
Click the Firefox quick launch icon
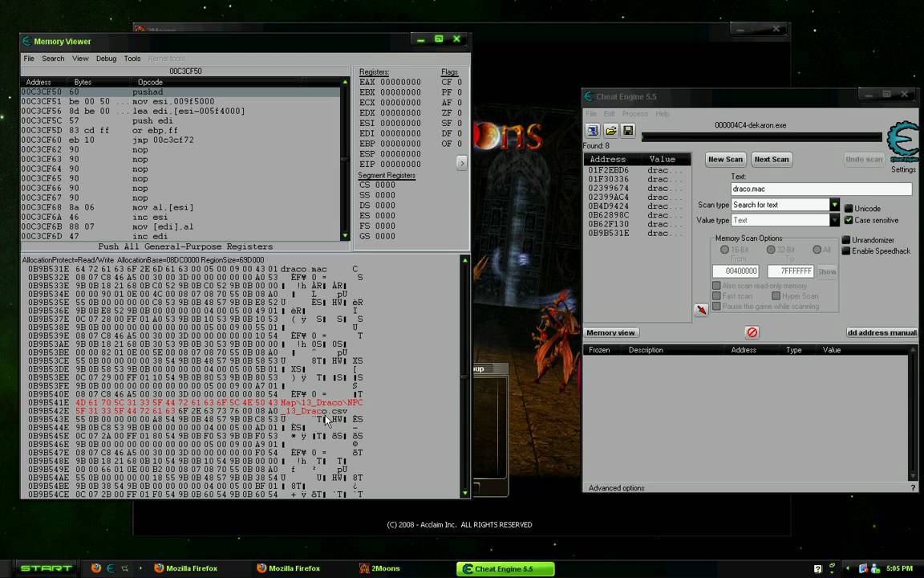click(96, 568)
